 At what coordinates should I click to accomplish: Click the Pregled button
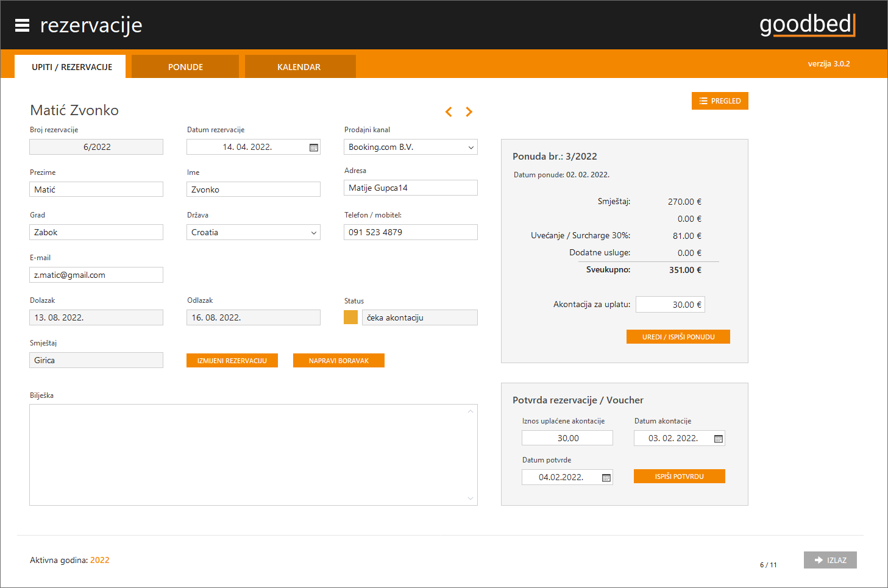click(720, 101)
